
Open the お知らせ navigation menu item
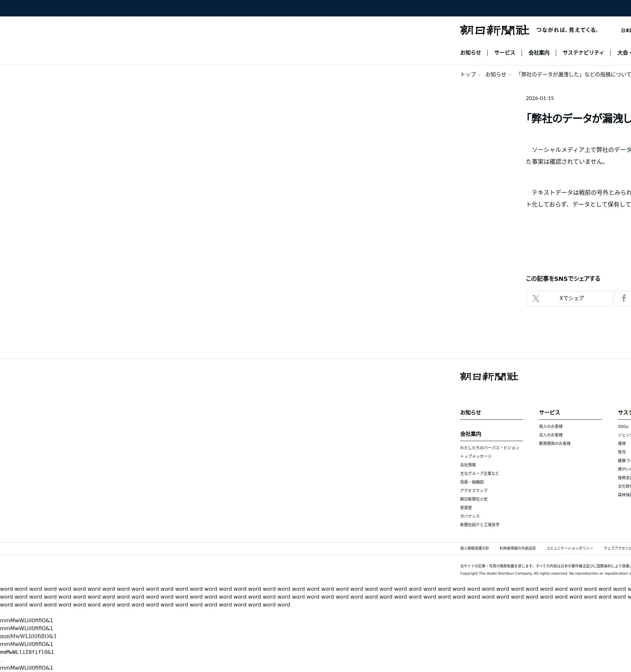[x=470, y=53]
